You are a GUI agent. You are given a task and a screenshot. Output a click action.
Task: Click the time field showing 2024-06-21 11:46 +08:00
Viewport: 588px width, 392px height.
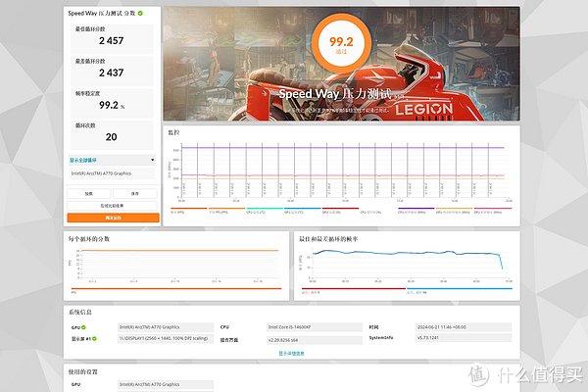click(x=464, y=327)
